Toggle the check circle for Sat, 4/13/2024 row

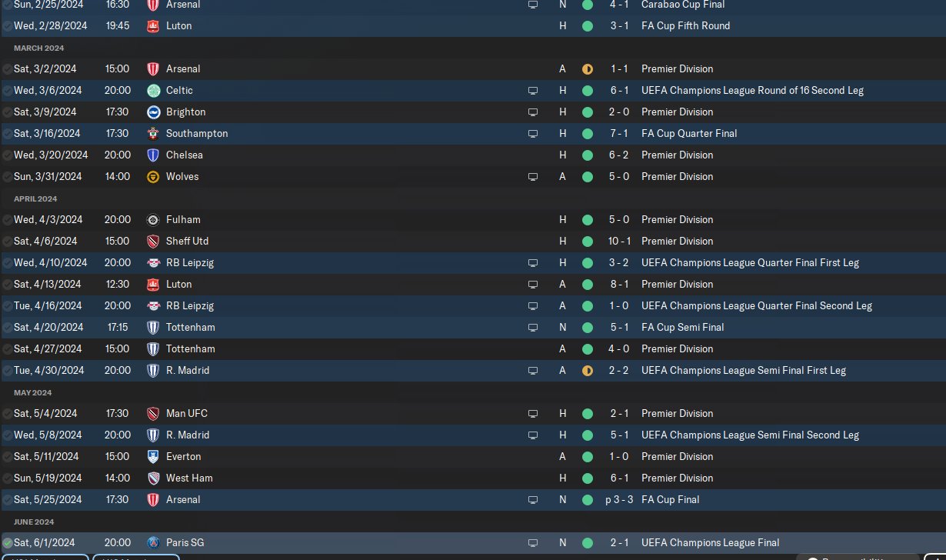[x=8, y=284]
